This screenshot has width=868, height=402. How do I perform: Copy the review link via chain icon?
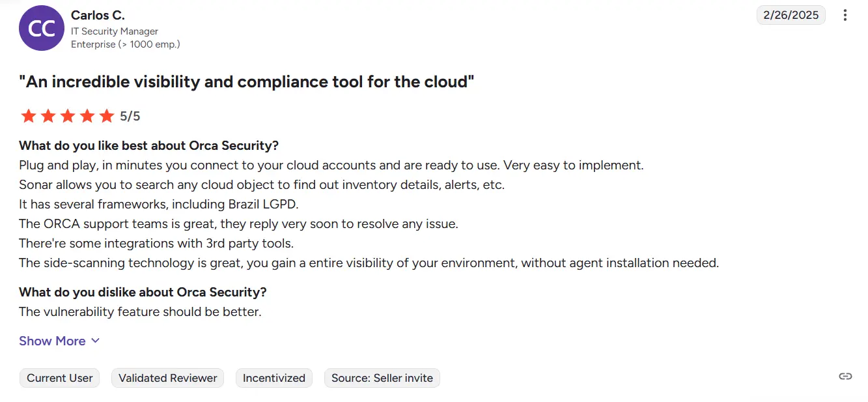pos(845,377)
